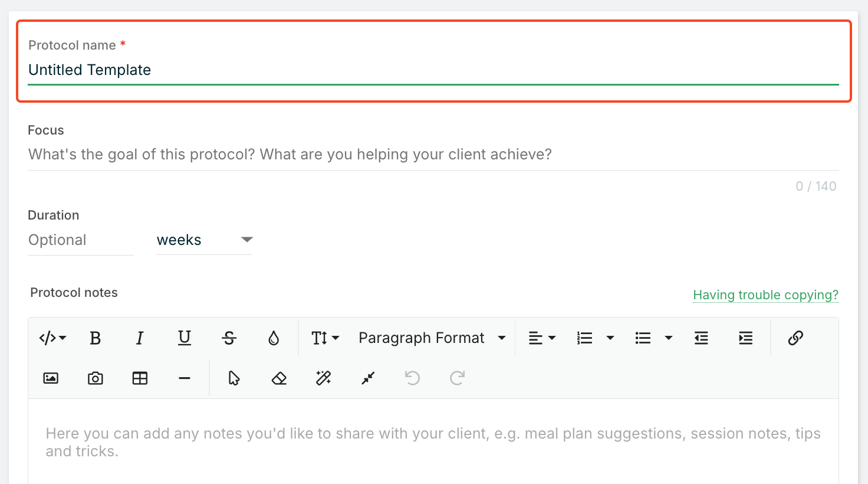The image size is (868, 484).
Task: Toggle bold formatting
Action: click(95, 338)
